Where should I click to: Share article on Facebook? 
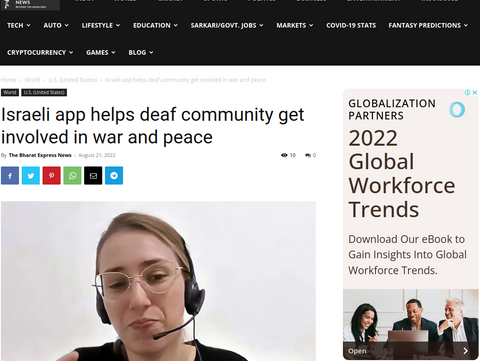pos(10,176)
